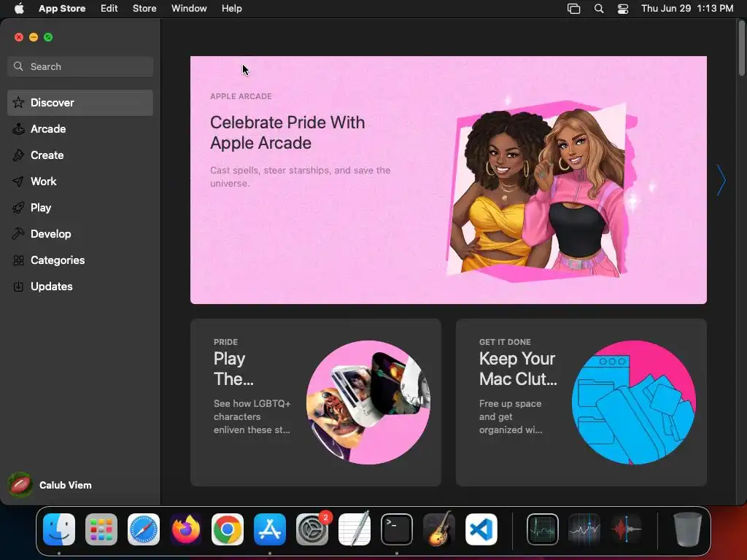This screenshot has height=560, width=747.
Task: Click the Work paper plane icon
Action: coord(18,182)
